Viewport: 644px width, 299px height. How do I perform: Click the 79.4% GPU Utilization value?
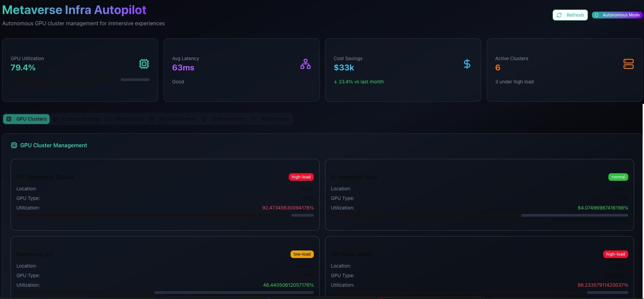[23, 68]
